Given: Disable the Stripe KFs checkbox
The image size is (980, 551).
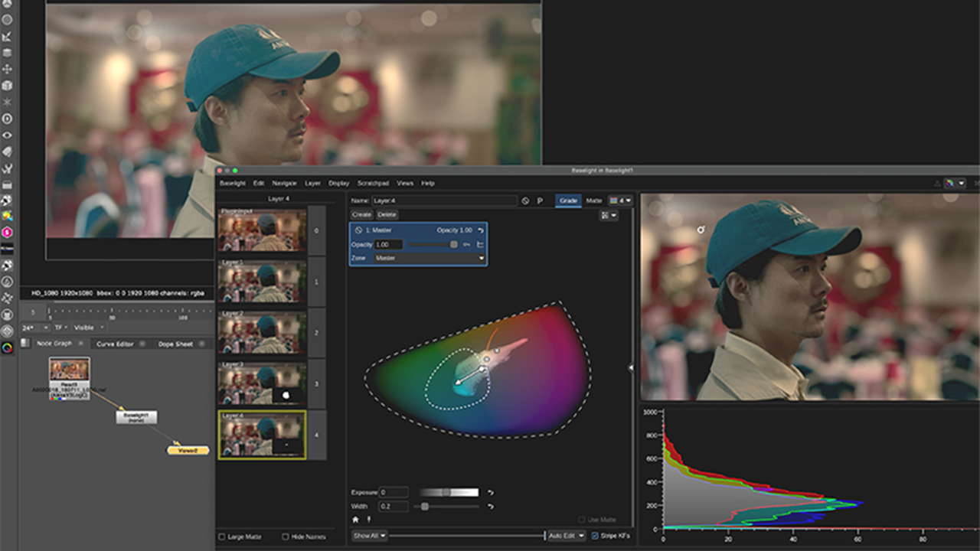Looking at the screenshot, I should (594, 536).
